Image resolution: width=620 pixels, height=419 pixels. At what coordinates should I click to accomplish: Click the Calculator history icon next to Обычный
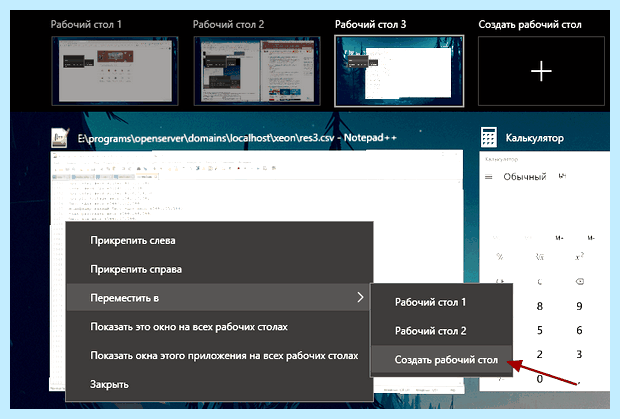point(562,176)
